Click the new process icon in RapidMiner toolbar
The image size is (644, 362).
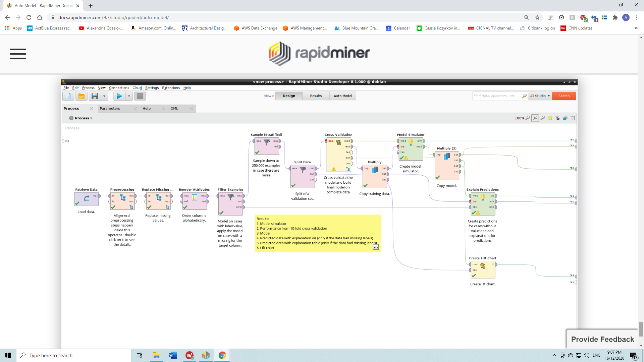pos(68,96)
